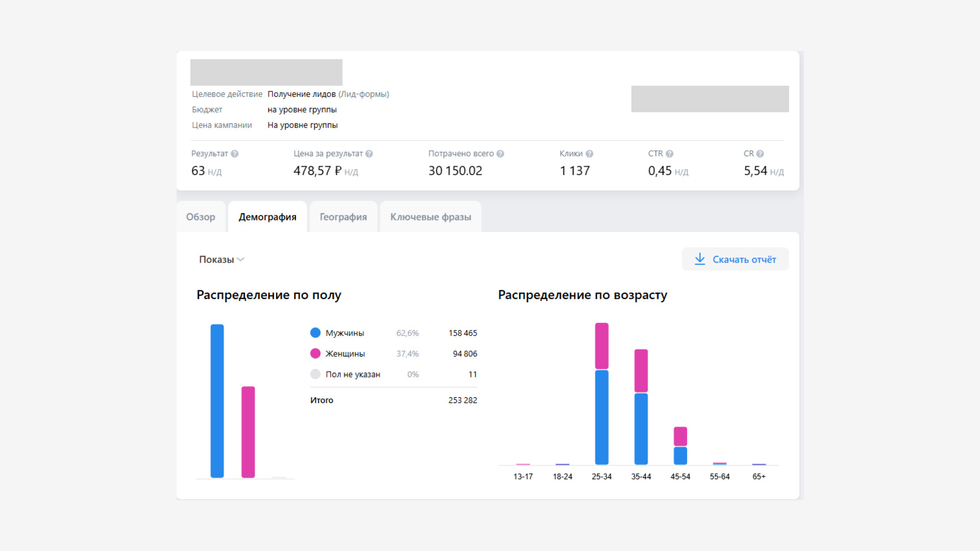Click the 45-54 age group label

point(680,477)
